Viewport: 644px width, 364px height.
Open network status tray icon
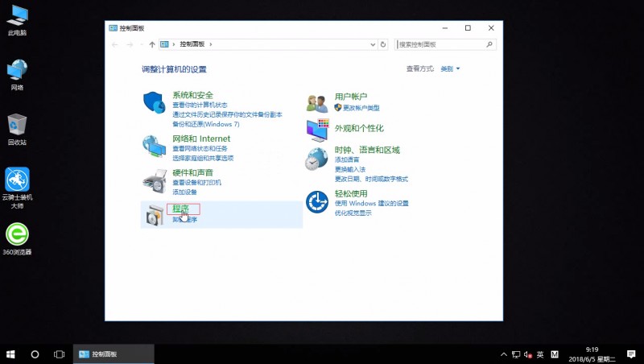point(516,354)
